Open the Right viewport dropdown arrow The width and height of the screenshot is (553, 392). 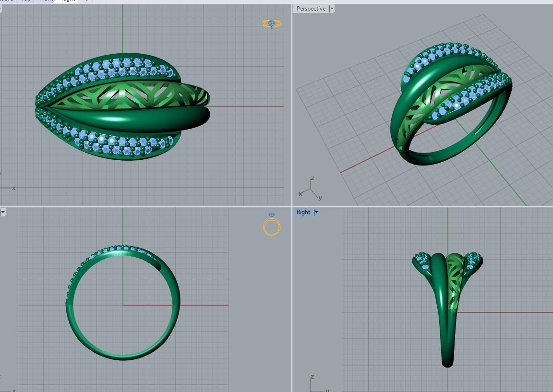316,212
